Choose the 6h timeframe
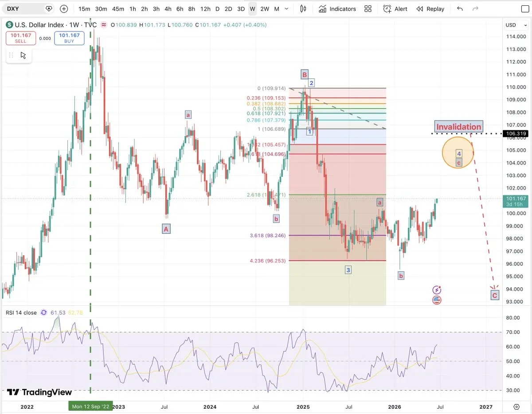 pyautogui.click(x=180, y=8)
